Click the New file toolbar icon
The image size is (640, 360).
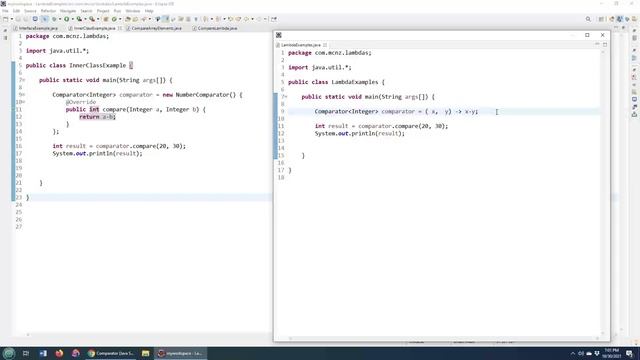click(6, 19)
